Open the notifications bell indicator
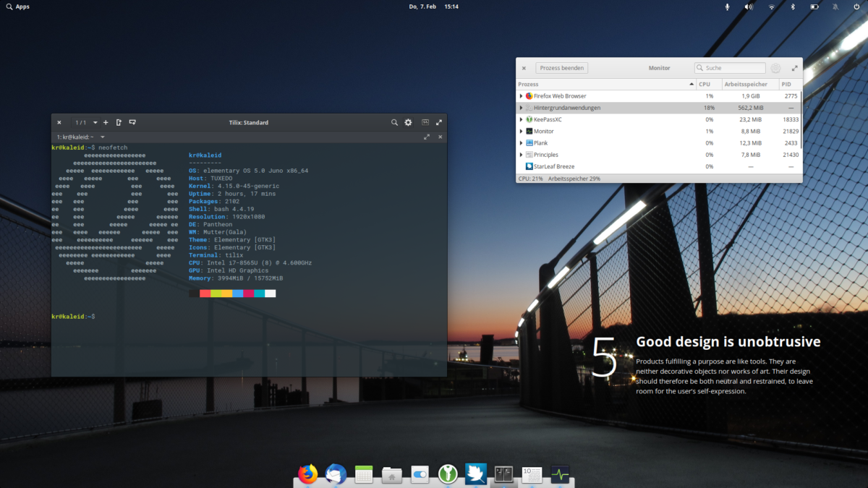Screen dimensions: 868x488 (836, 7)
